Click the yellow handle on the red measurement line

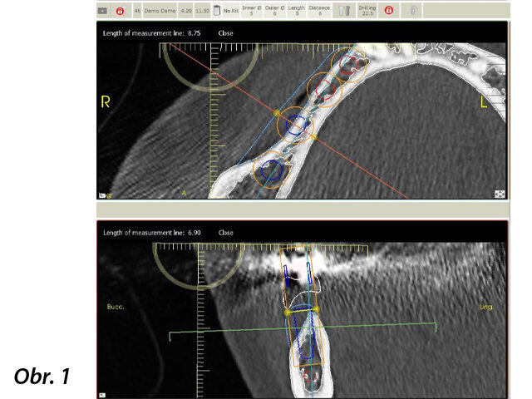pos(277,113)
